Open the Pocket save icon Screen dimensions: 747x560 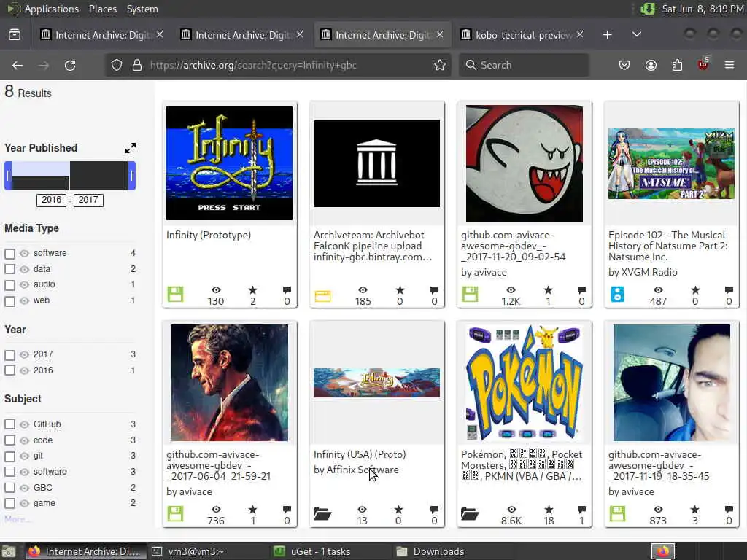tap(624, 65)
